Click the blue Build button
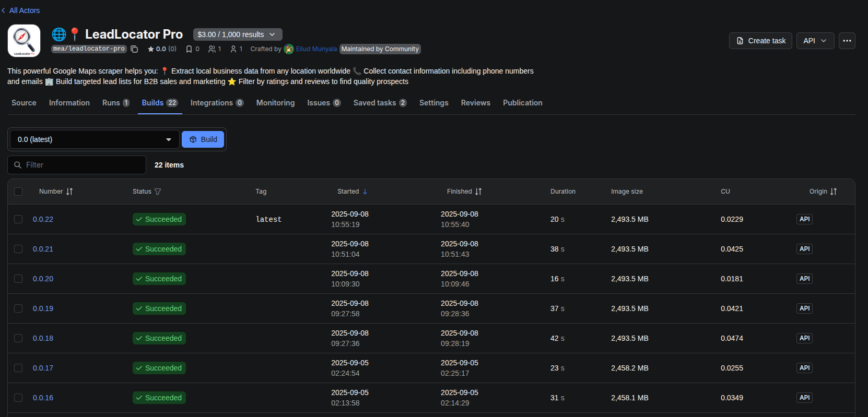Screen dimensions: 868x417 coord(203,139)
